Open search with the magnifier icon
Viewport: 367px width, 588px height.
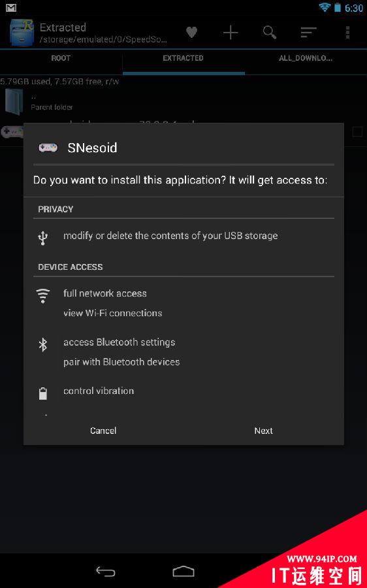tap(270, 33)
